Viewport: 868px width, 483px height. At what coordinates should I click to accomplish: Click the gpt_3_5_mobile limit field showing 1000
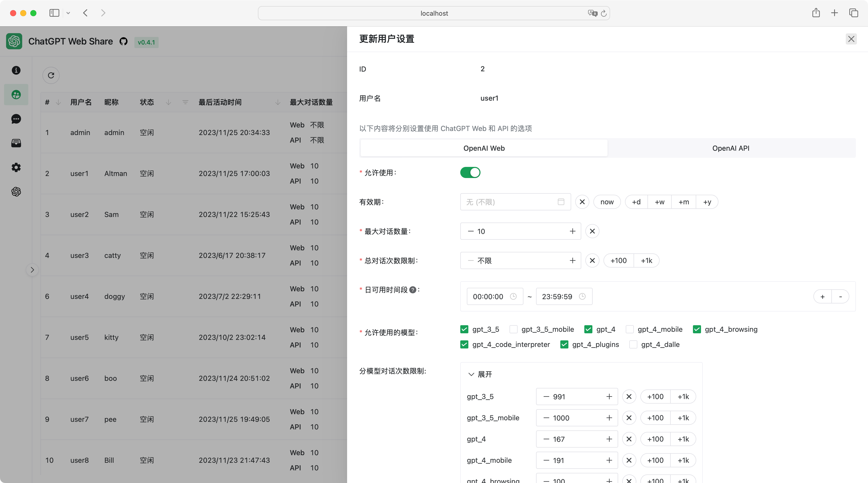(x=577, y=418)
